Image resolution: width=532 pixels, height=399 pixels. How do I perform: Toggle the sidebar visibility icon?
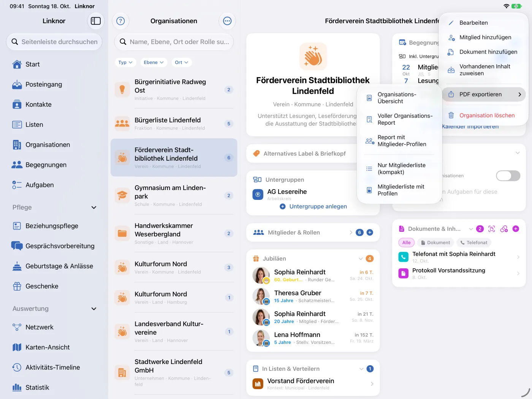tap(96, 21)
